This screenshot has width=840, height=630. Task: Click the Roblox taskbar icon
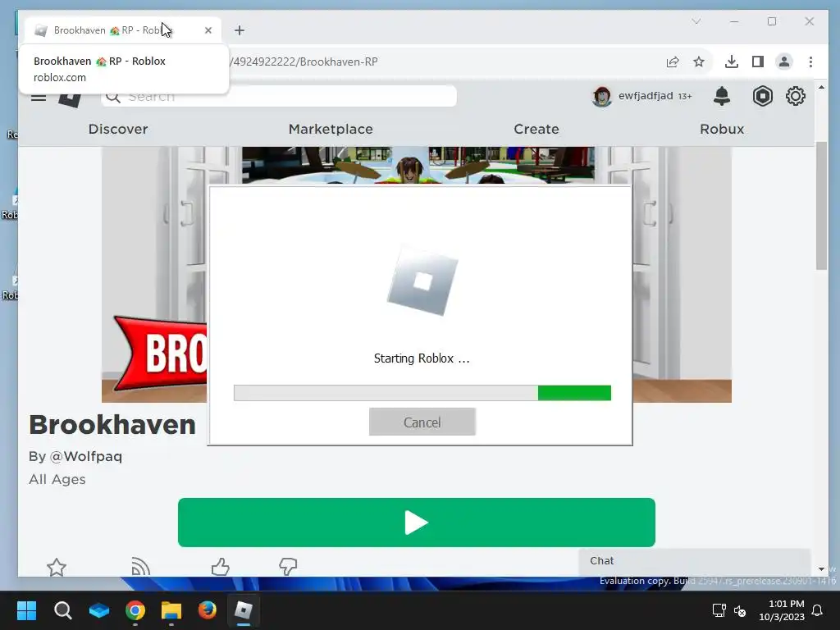pyautogui.click(x=243, y=610)
